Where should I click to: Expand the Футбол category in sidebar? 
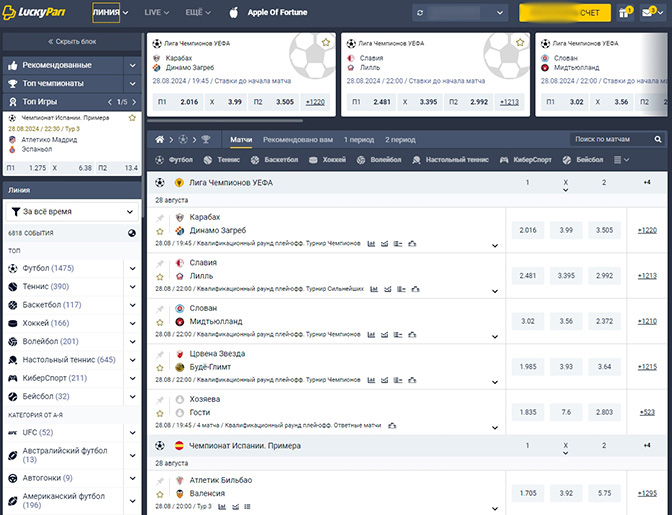tap(134, 268)
